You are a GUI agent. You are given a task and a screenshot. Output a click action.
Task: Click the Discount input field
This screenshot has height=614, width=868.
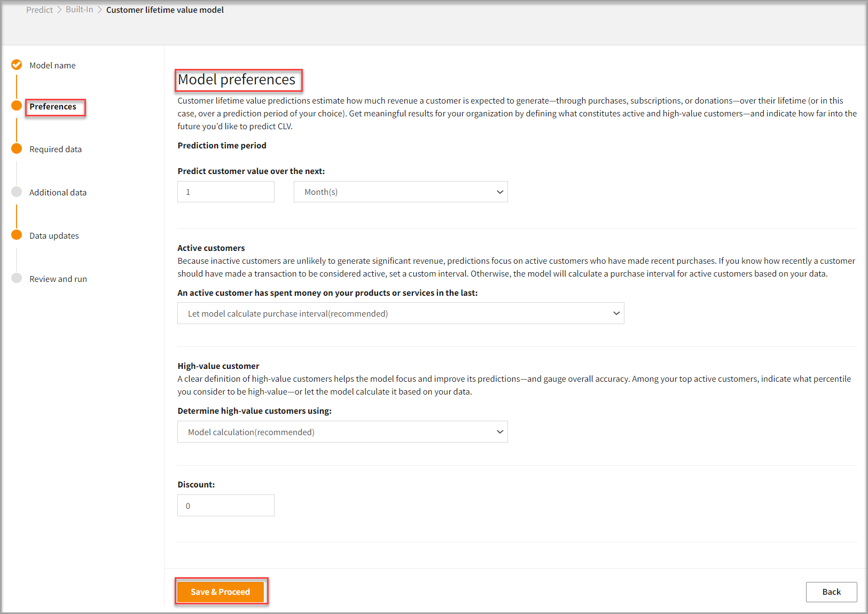[x=226, y=506]
